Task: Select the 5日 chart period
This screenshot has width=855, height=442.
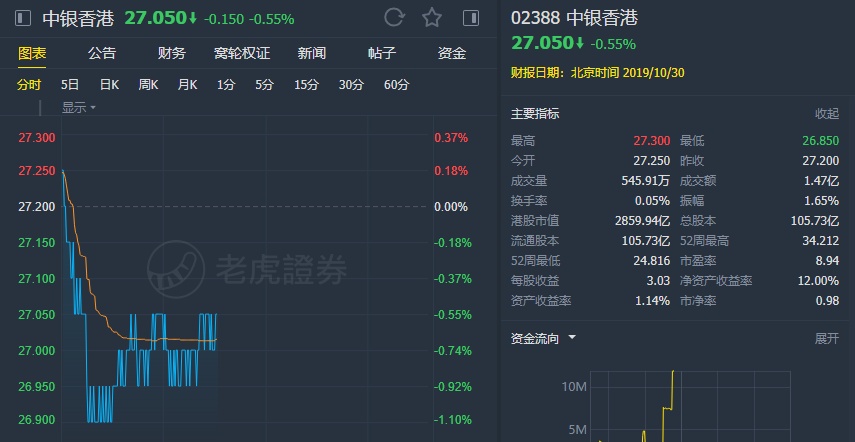Action: (70, 85)
